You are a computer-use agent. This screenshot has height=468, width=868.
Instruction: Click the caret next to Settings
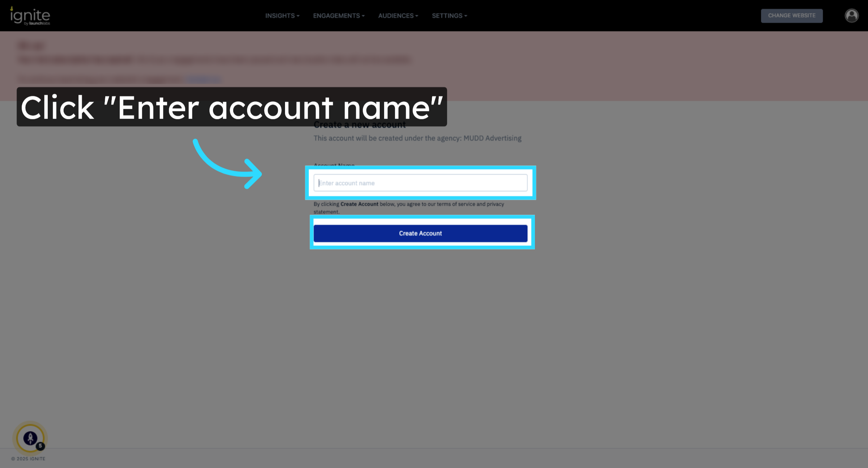(x=466, y=16)
